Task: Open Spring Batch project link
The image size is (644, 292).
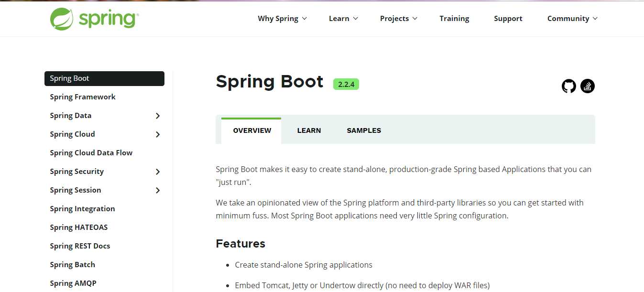Action: click(73, 265)
